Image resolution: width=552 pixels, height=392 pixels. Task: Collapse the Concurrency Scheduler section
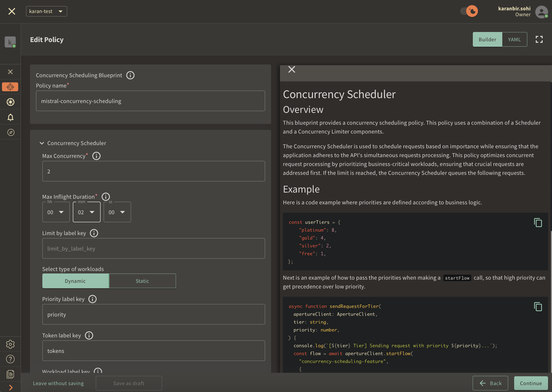[x=42, y=143]
